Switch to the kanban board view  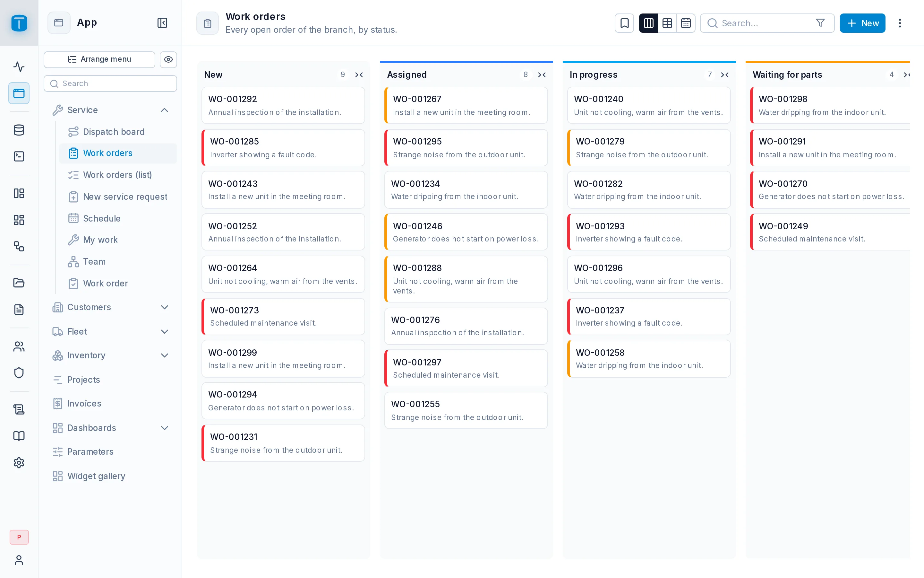tap(648, 23)
